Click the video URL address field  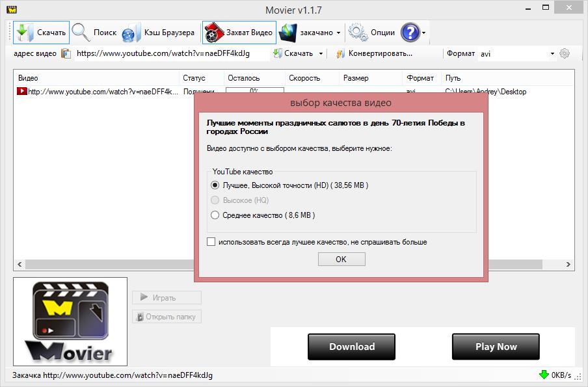click(x=169, y=53)
